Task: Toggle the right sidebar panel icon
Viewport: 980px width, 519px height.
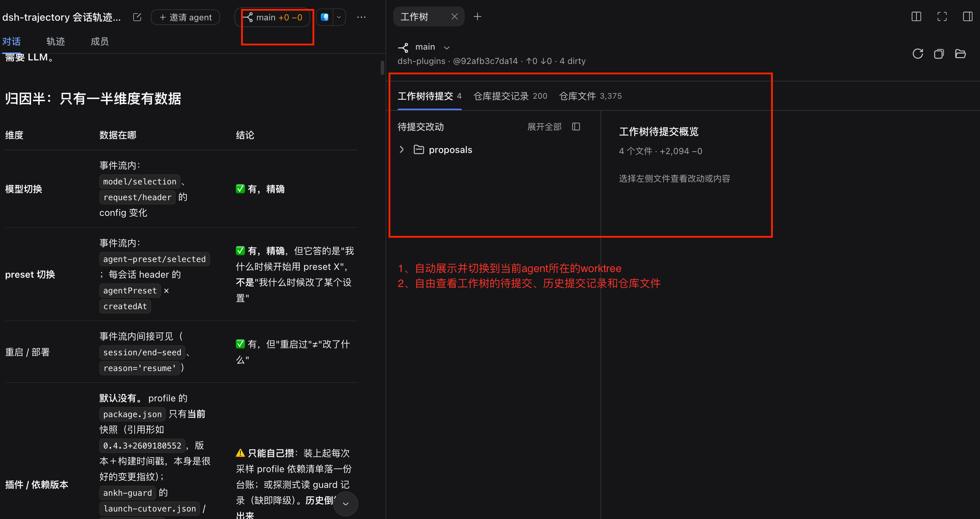Action: 967,17
